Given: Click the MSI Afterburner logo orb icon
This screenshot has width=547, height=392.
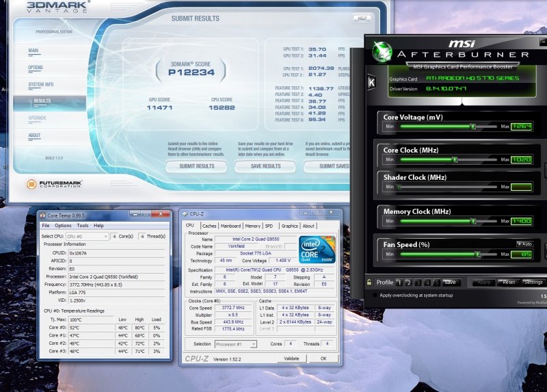Looking at the screenshot, I should point(382,52).
